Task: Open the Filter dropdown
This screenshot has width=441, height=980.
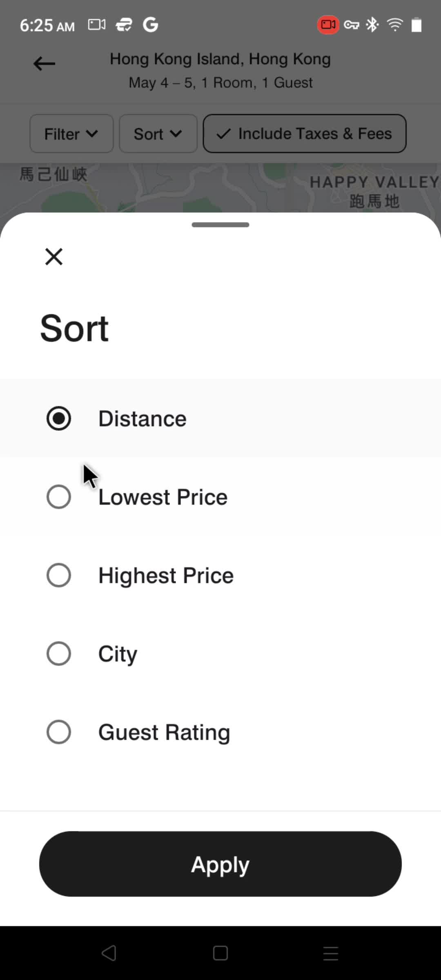Action: 71,134
